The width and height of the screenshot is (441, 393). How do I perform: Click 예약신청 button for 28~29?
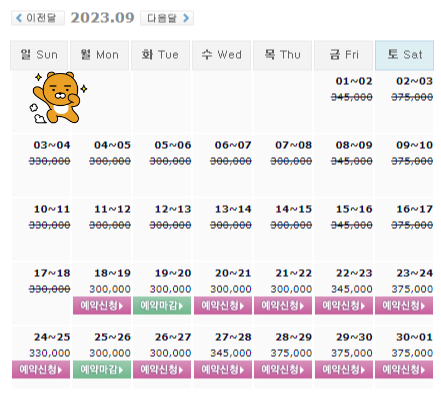pos(283,370)
